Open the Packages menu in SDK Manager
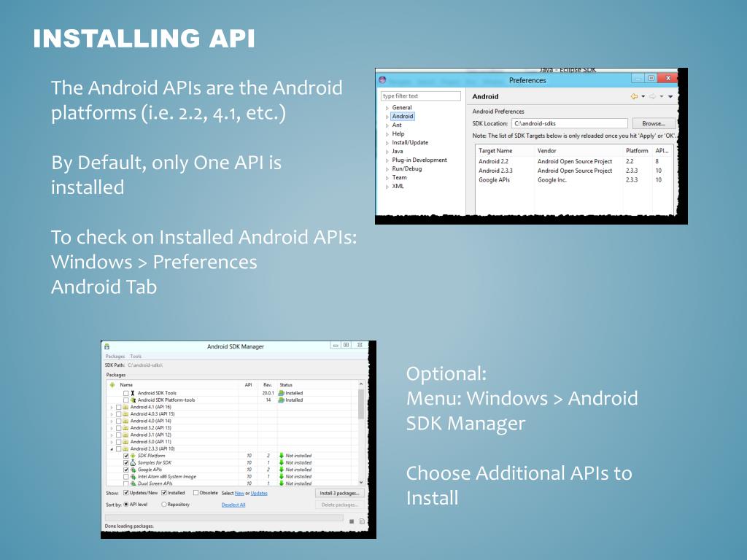Screen dimensions: 747x560 pyautogui.click(x=115, y=356)
